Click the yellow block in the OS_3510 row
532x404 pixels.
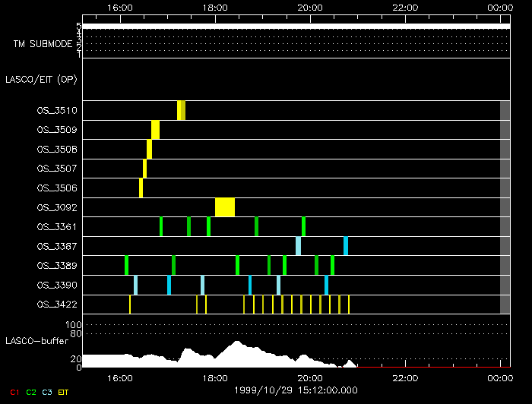[x=181, y=110]
